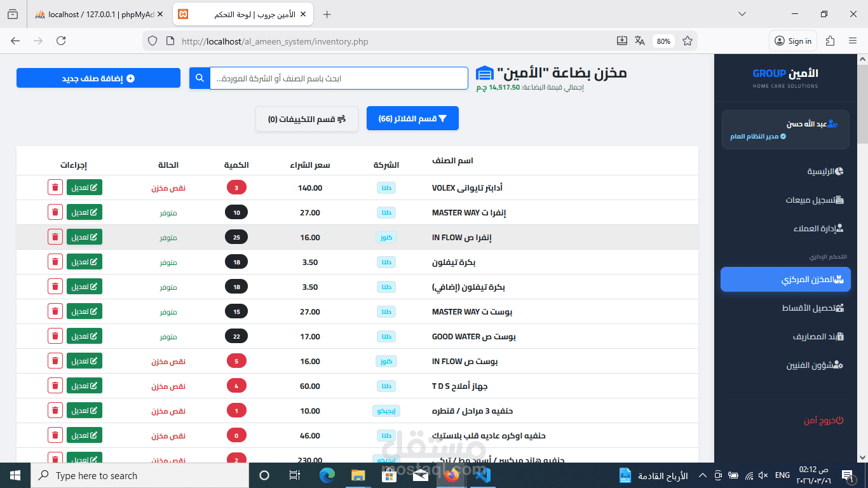This screenshot has width=868, height=488.
Task: Edit the حنفيه 3 مراحل / قنطره item
Action: (x=85, y=410)
